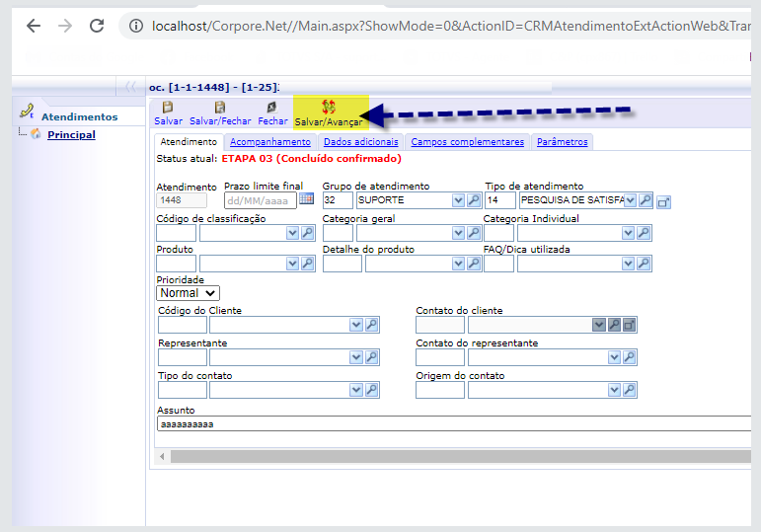This screenshot has width=761, height=532.
Task: Click Prazo limite final date field
Action: 261,200
